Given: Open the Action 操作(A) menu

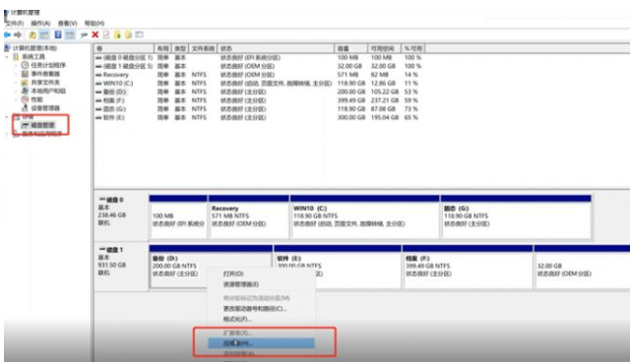Looking at the screenshot, I should click(40, 24).
